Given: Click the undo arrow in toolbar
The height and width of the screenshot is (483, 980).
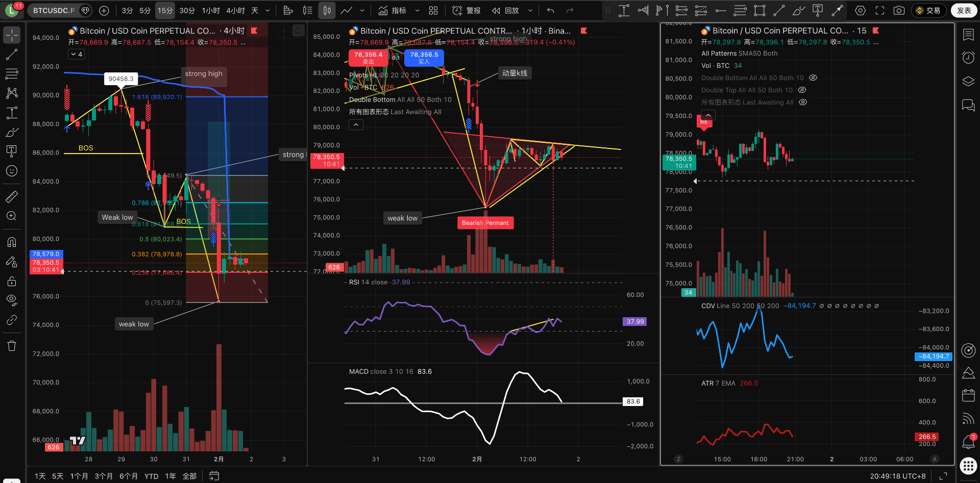Looking at the screenshot, I should click(550, 10).
